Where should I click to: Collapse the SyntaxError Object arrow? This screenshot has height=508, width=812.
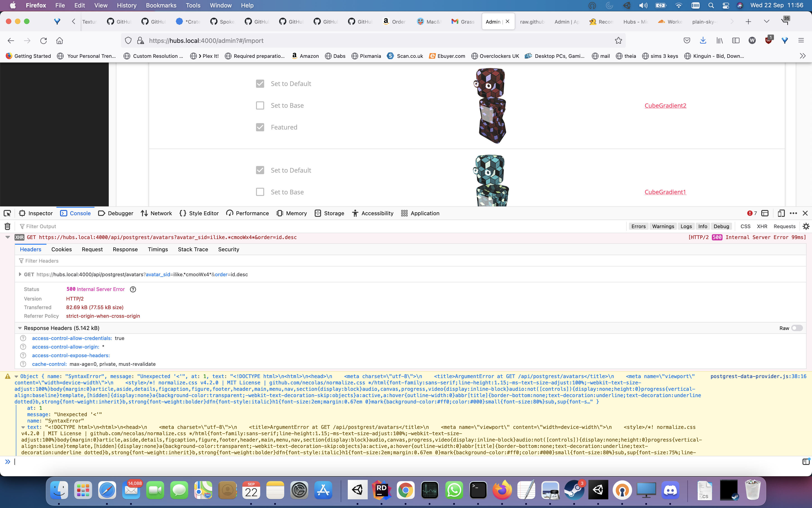point(17,377)
